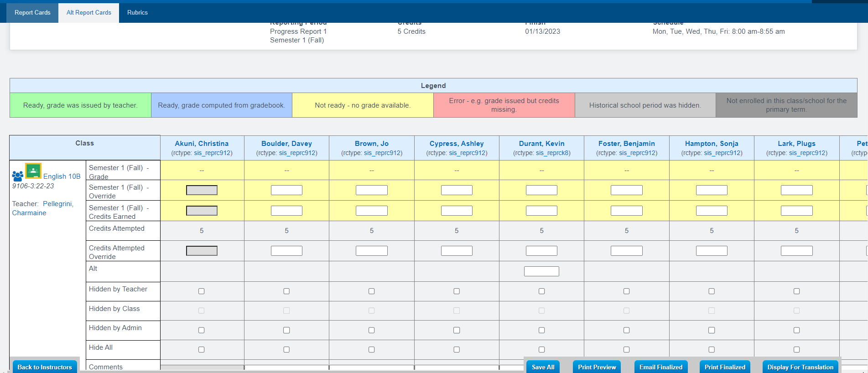
Task: Check Hidden by Teacher for Akuni, Christina
Action: click(x=202, y=291)
